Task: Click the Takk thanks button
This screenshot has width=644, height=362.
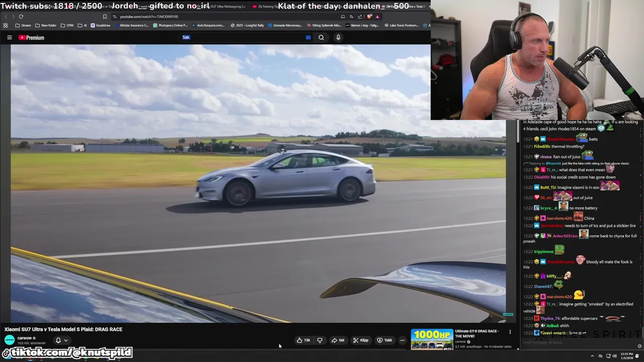Action: pos(384,340)
